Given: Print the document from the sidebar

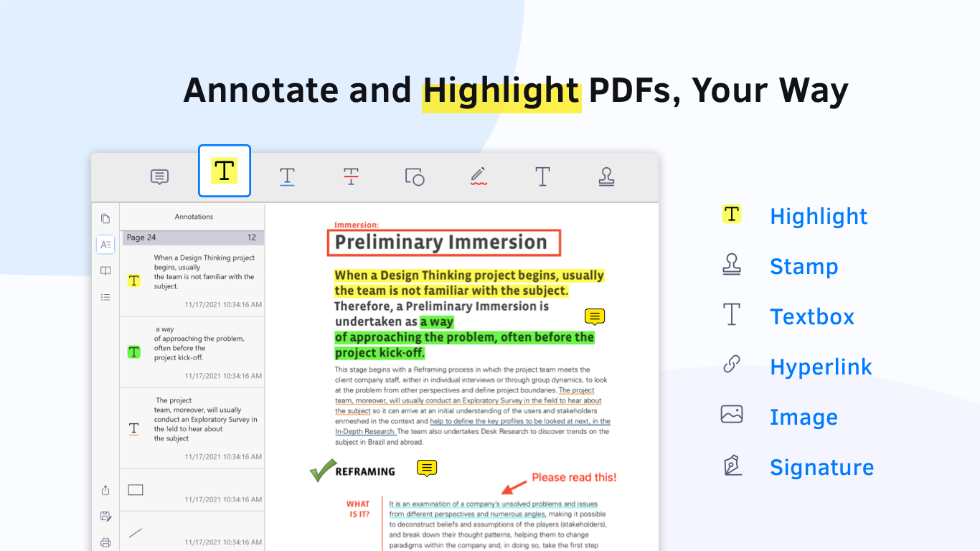Looking at the screenshot, I should click(x=105, y=542).
